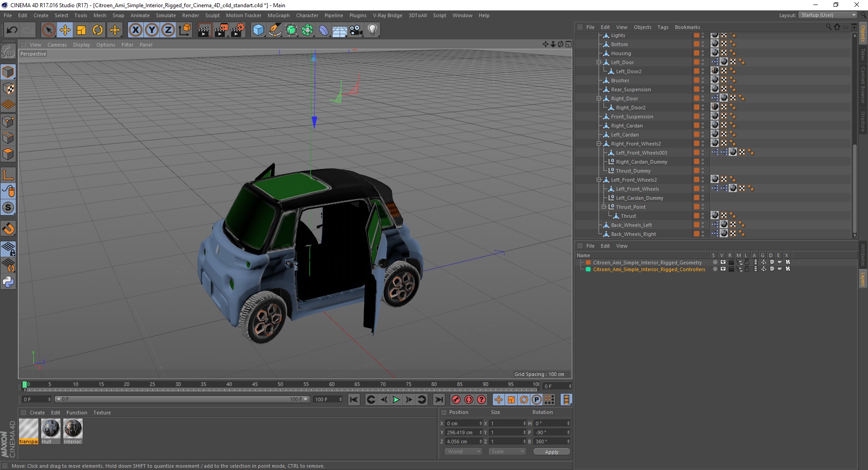Viewport: 868px width, 470px height.
Task: Open the World coordinate dropdown
Action: pos(463,451)
